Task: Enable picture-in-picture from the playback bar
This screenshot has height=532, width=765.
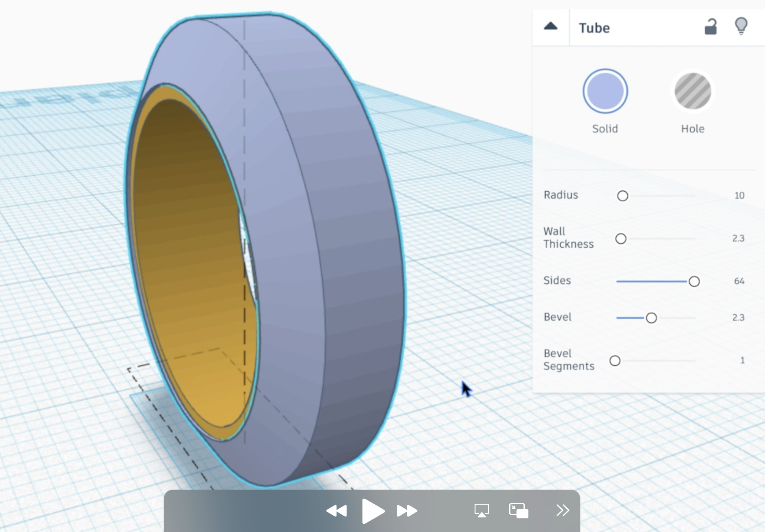Action: pos(519,511)
